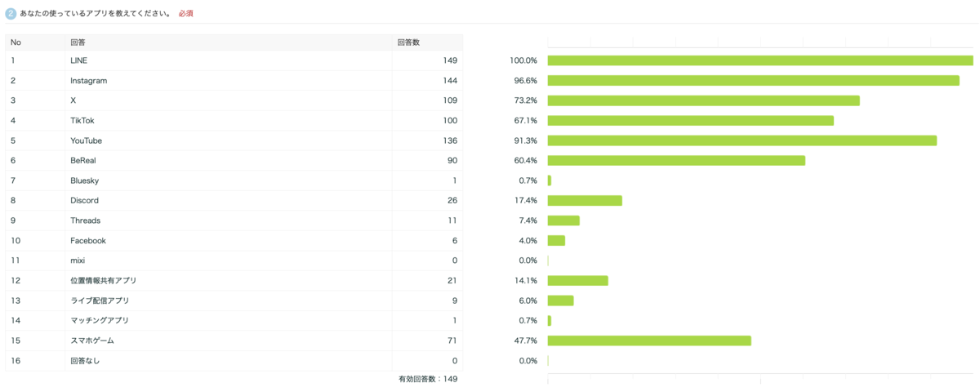Click the blue question number 2 badge
This screenshot has height=392, width=980.
pos(11,13)
